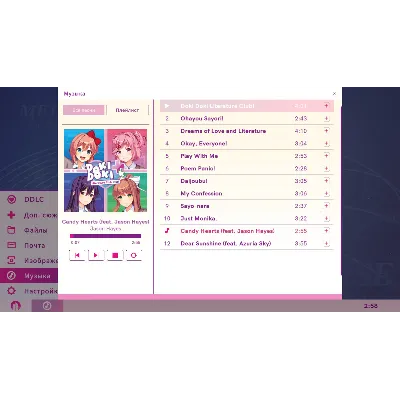Add 'My Confession' to the playlist
This screenshot has height=400, width=400.
[x=326, y=194]
